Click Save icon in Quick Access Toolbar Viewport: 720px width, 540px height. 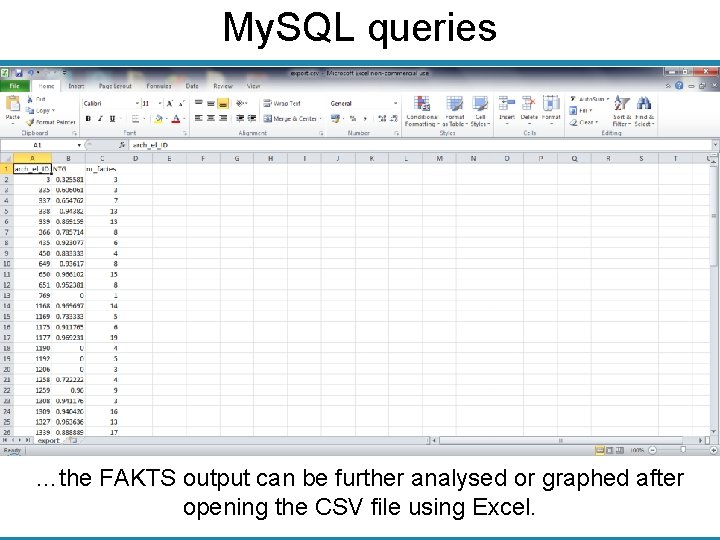[19, 73]
